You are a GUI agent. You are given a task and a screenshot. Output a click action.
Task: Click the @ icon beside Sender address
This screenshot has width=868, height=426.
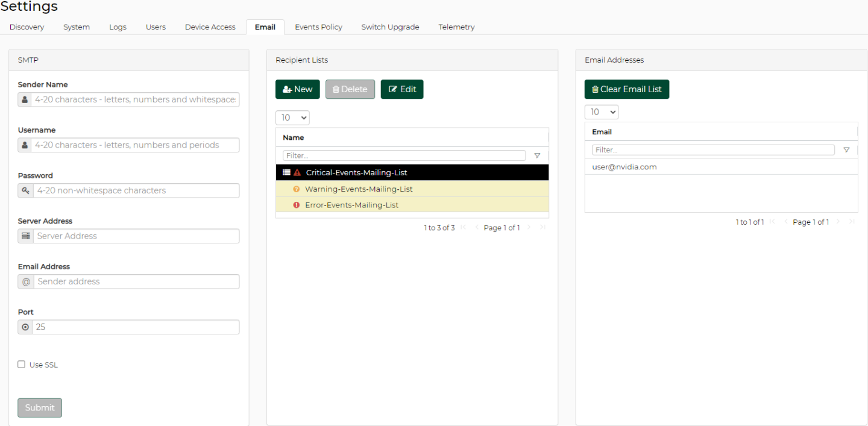[26, 281]
